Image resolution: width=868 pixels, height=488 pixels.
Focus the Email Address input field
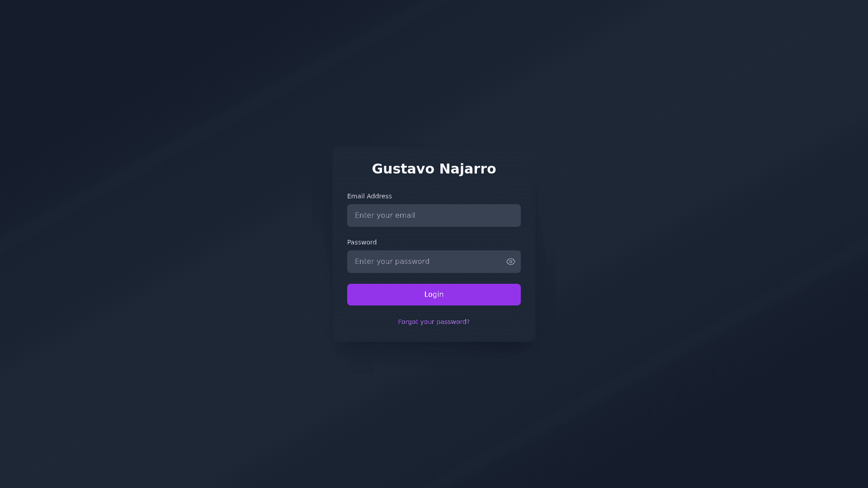coord(434,216)
